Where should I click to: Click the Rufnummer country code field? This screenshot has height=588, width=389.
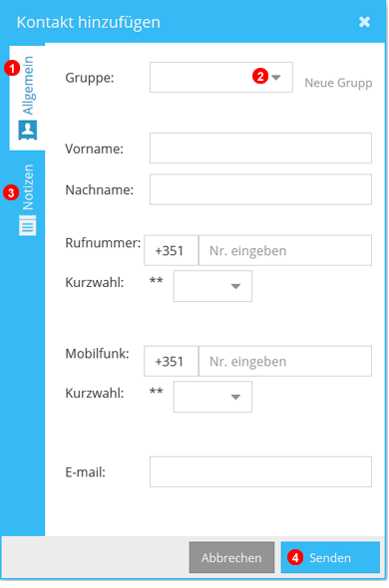coord(172,250)
